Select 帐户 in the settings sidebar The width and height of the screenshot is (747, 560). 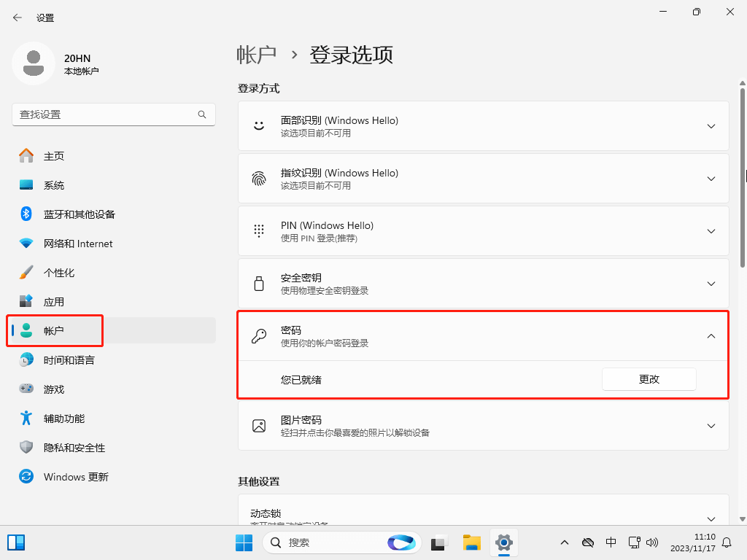(x=113, y=330)
